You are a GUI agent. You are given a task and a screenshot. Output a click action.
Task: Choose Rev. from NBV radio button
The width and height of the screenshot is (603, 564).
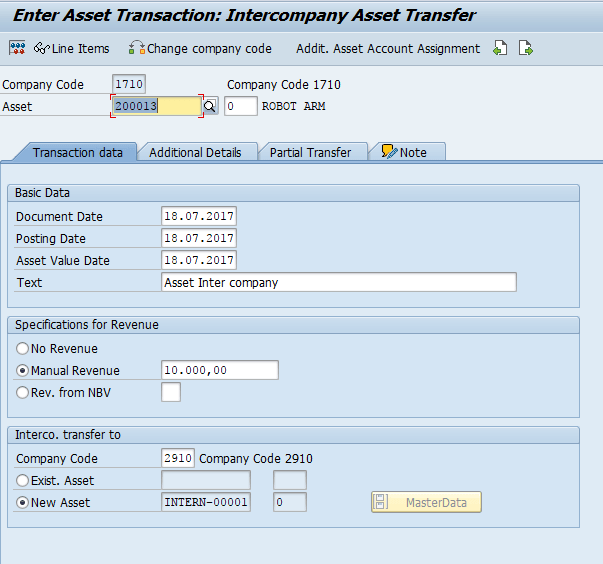pyautogui.click(x=22, y=392)
